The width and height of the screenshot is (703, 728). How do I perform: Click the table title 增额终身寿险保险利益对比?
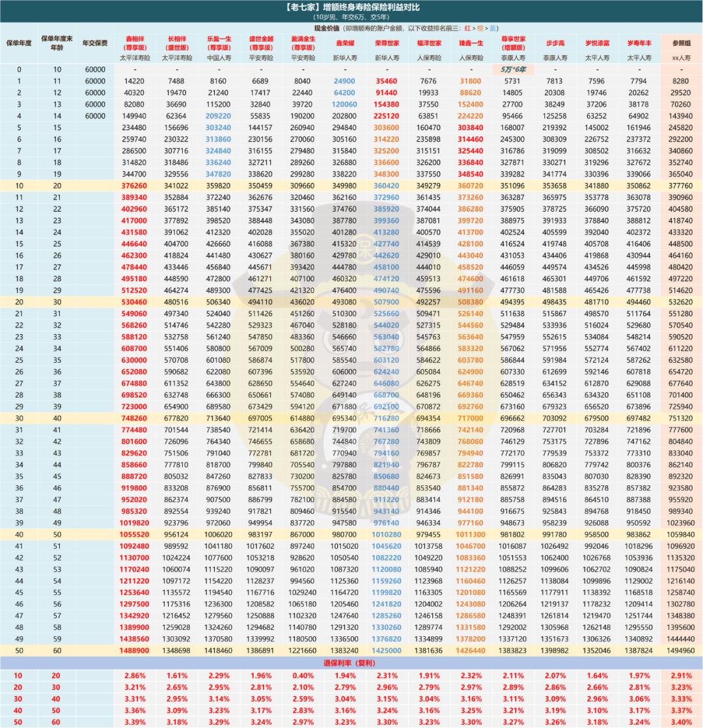pos(351,8)
